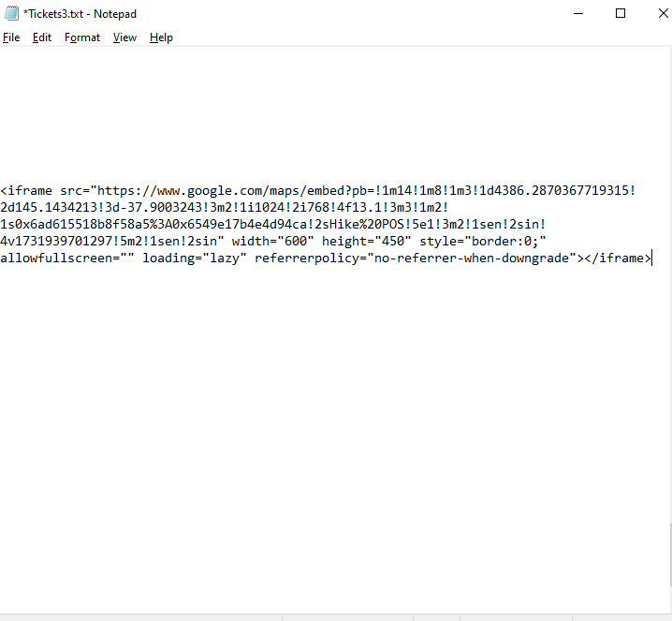Click the width value "600" in the text
This screenshot has width=672, height=621.
(x=292, y=242)
